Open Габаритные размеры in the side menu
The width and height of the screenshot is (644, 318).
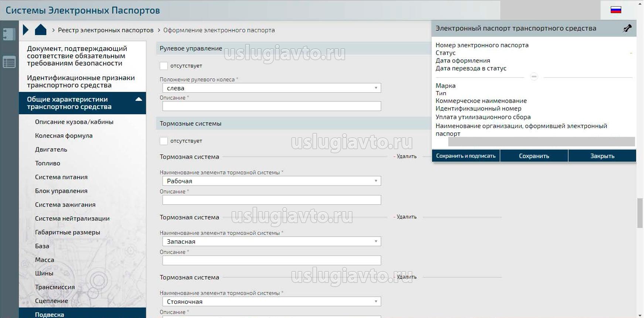[68, 232]
